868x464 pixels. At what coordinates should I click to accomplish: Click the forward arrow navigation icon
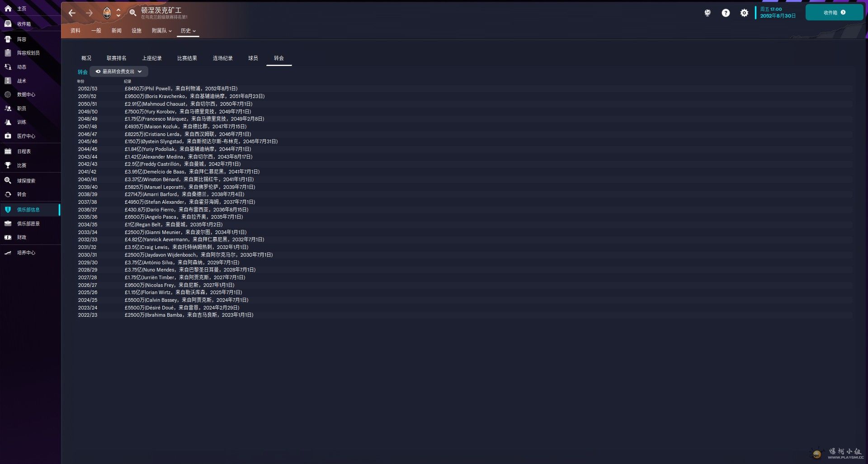coord(89,13)
